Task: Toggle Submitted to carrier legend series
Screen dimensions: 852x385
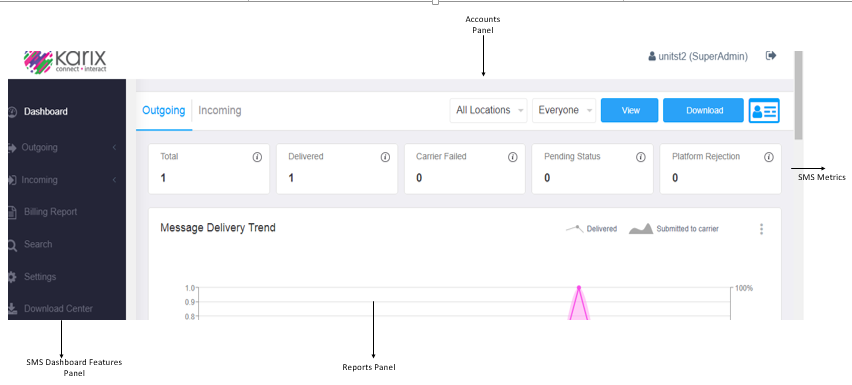Action: 674,229
